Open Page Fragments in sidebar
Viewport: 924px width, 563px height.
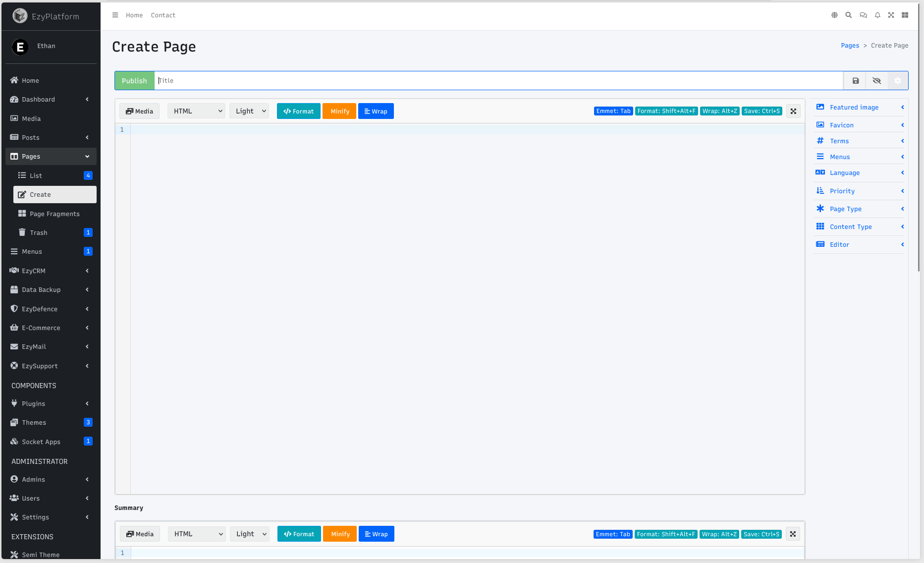click(x=54, y=214)
